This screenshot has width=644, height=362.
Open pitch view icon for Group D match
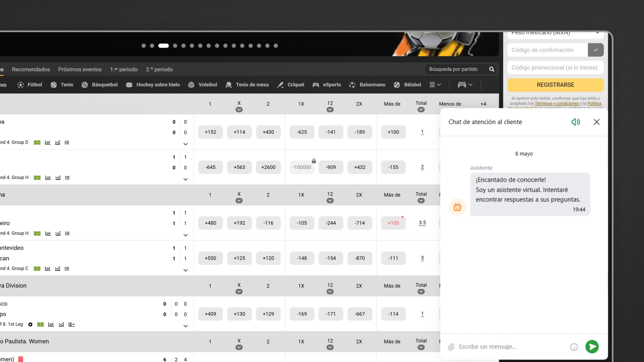point(37,142)
